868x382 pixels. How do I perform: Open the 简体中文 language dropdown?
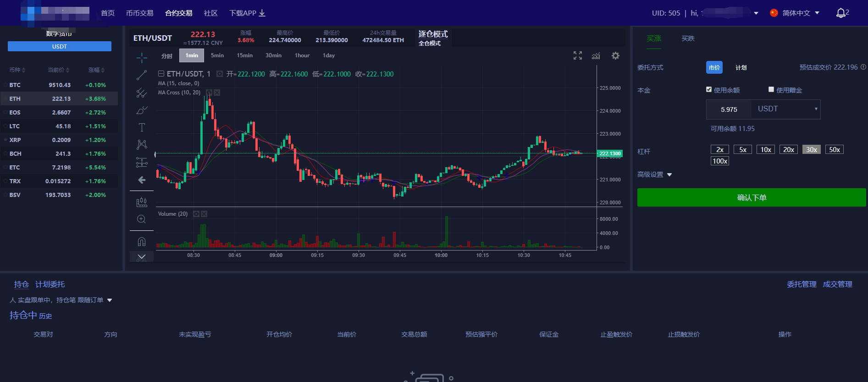click(796, 13)
